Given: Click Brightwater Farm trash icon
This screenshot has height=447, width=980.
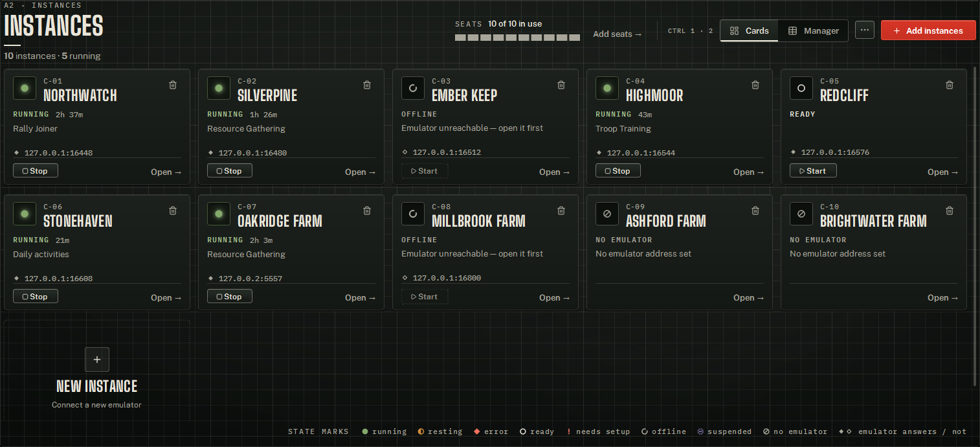Looking at the screenshot, I should click(x=950, y=211).
